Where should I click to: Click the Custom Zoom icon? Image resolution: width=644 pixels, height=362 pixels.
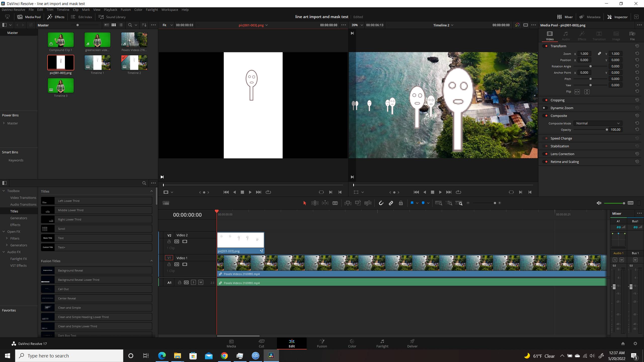[x=459, y=203]
